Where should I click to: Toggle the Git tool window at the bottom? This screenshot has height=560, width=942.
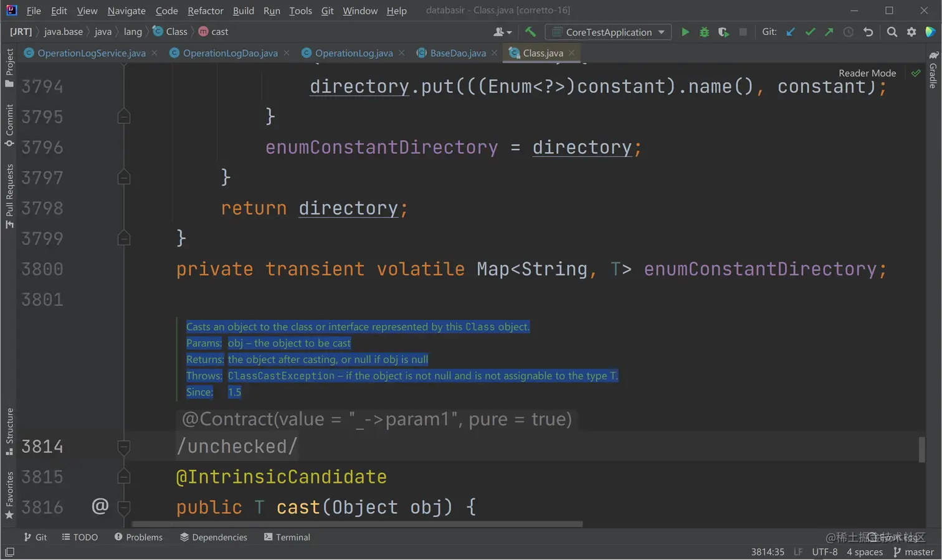[x=36, y=537]
